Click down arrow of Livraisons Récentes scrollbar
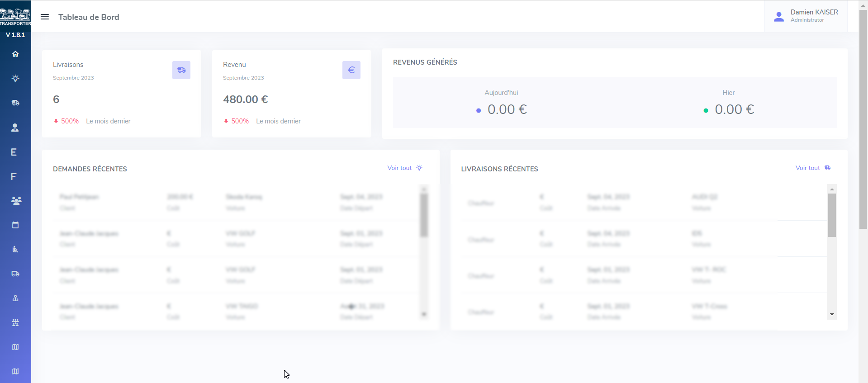The width and height of the screenshot is (868, 383). [x=832, y=314]
